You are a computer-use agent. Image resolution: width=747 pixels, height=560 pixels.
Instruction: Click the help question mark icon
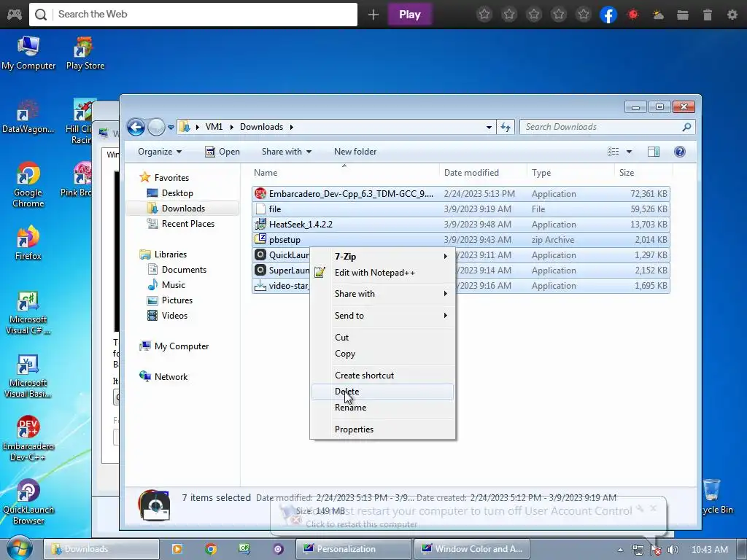[679, 152]
